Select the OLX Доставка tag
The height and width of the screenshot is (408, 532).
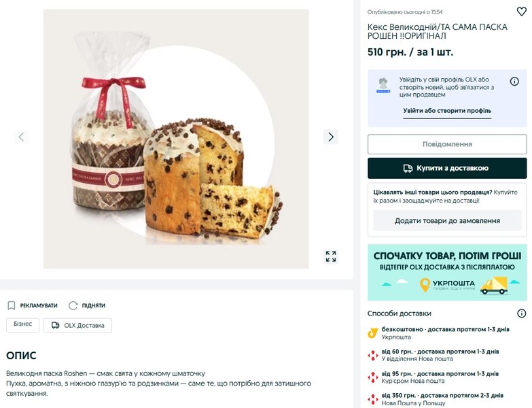click(77, 325)
